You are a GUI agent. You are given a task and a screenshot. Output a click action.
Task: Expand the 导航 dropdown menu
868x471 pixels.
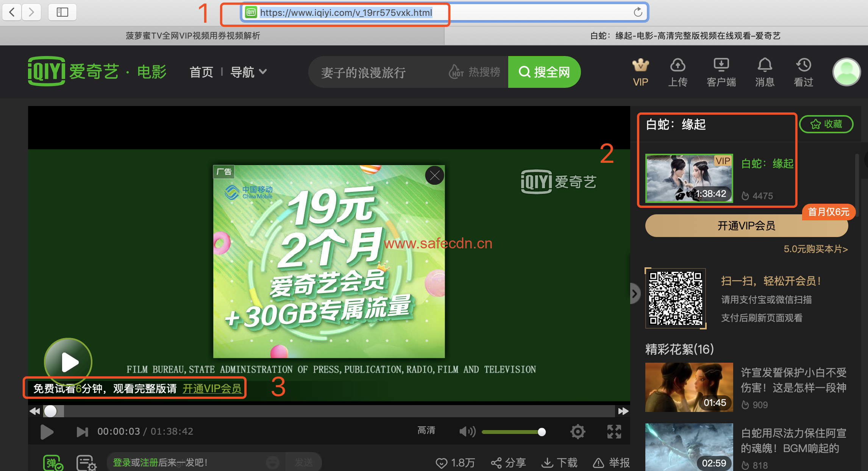coord(248,72)
